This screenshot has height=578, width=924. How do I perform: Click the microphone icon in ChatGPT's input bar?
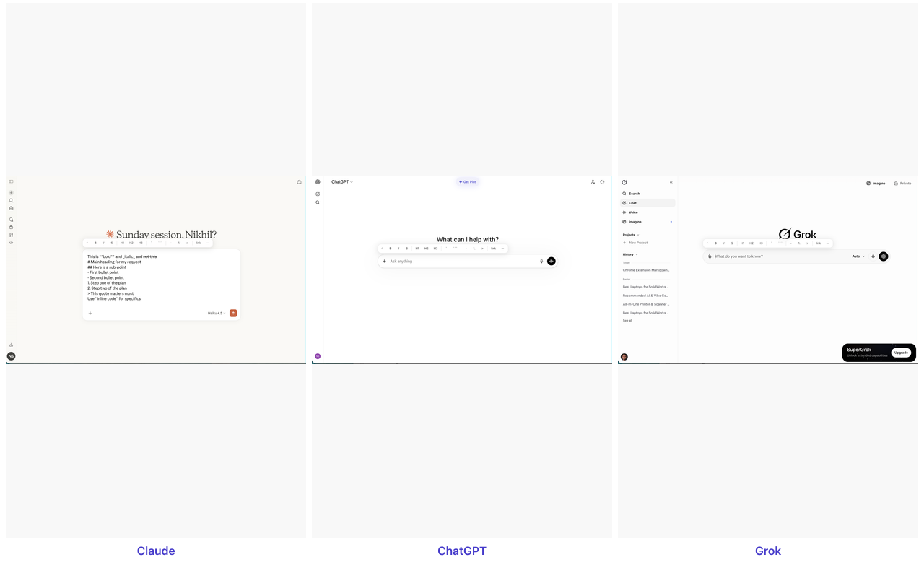click(x=541, y=261)
